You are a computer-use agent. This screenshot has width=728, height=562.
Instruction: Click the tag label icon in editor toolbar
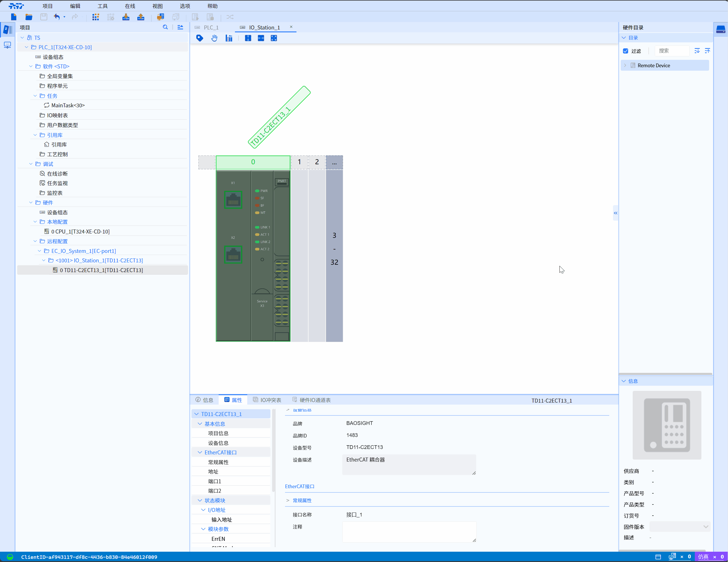pyautogui.click(x=200, y=38)
